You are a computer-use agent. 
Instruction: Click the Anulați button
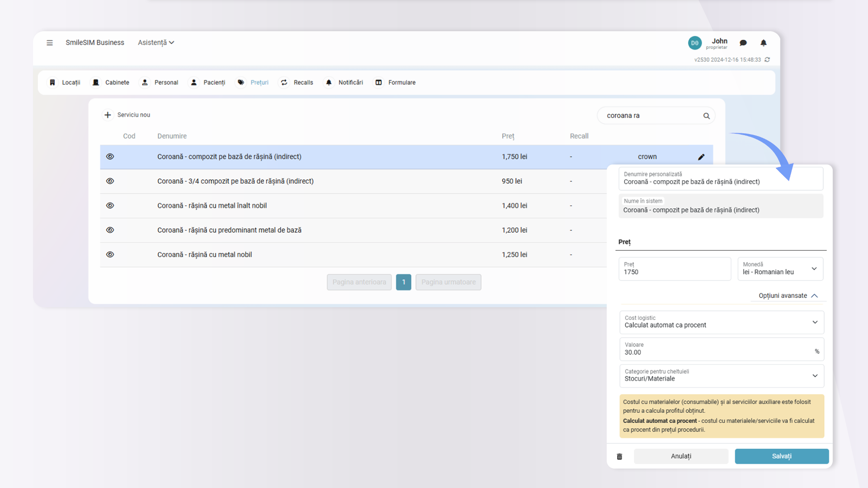click(x=680, y=456)
